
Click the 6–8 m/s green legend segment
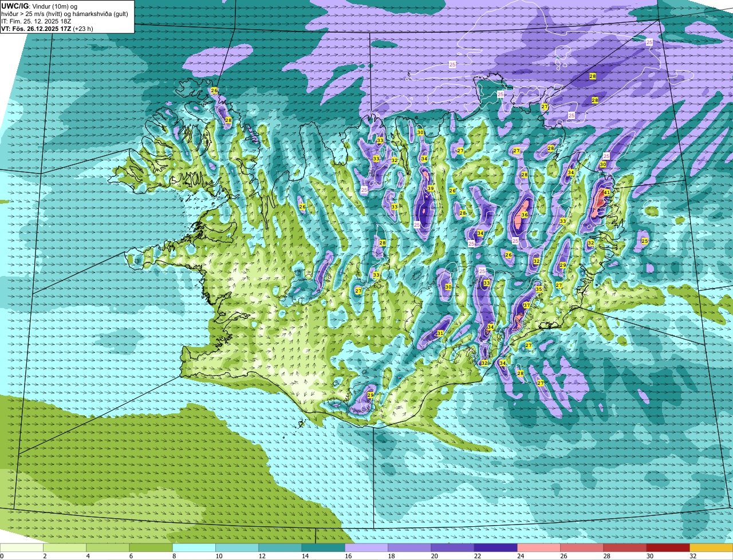[x=151, y=547]
